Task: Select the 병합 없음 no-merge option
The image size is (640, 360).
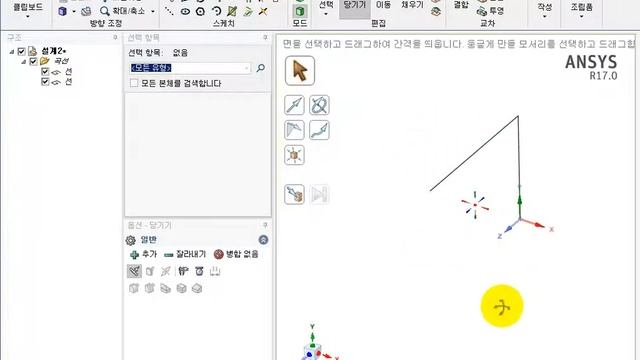Action: [x=236, y=254]
